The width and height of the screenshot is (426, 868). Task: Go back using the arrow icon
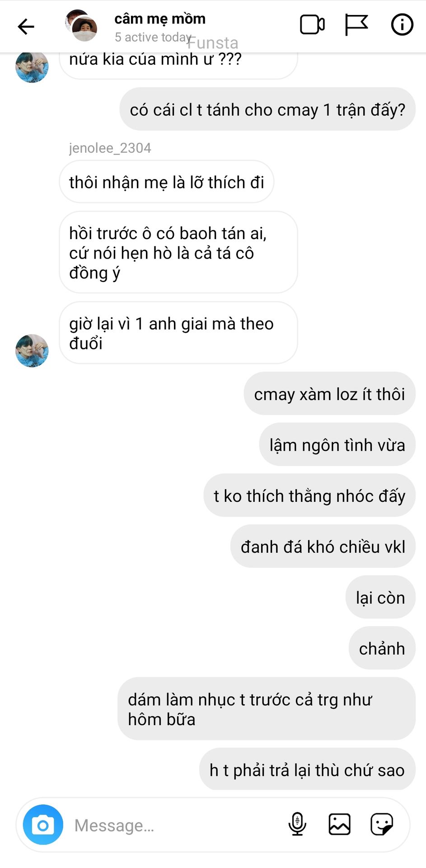click(26, 27)
